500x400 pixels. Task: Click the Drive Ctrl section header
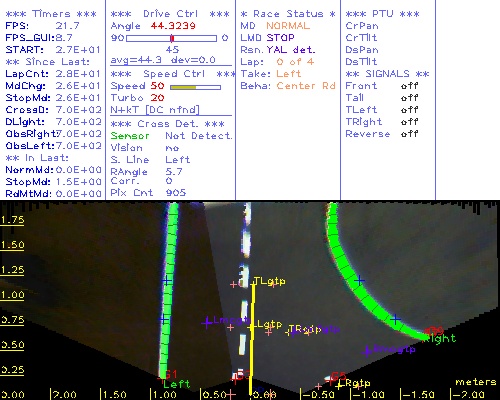(170, 14)
